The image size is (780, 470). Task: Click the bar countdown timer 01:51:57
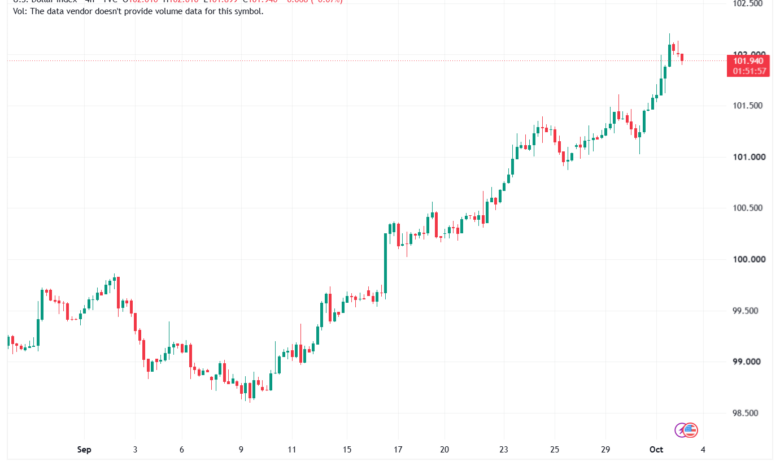(x=748, y=71)
